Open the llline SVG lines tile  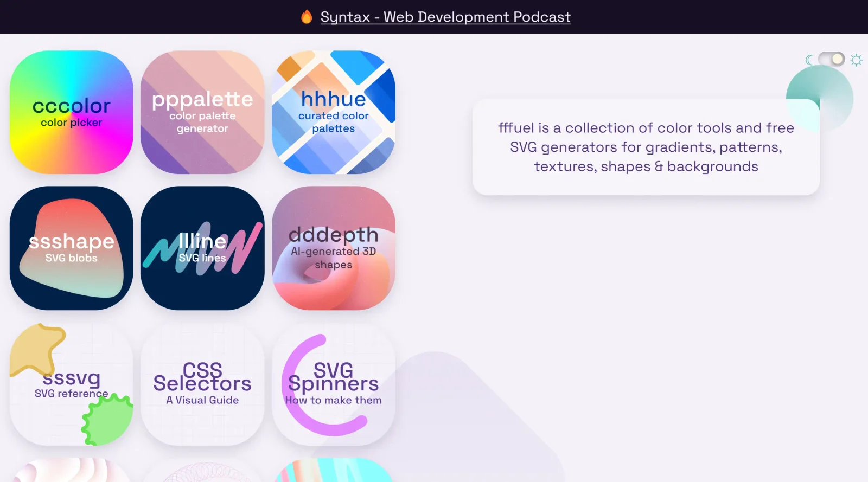[x=202, y=248]
